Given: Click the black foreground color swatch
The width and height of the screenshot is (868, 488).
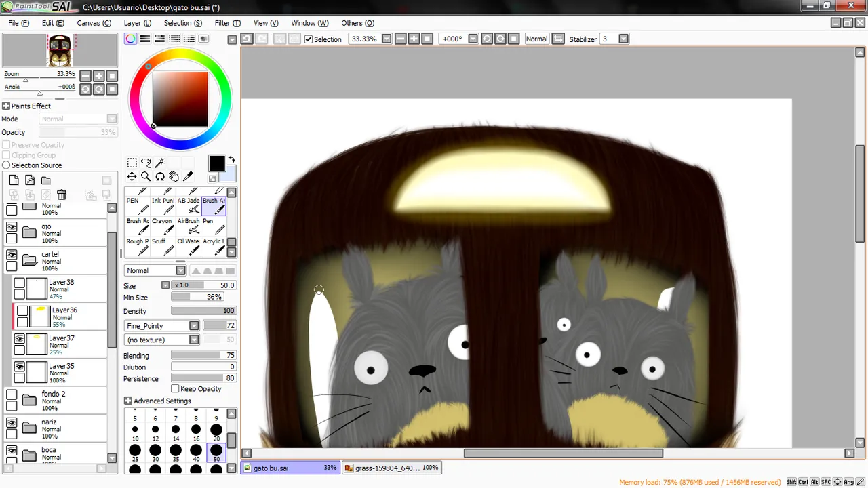Looking at the screenshot, I should pyautogui.click(x=216, y=163).
